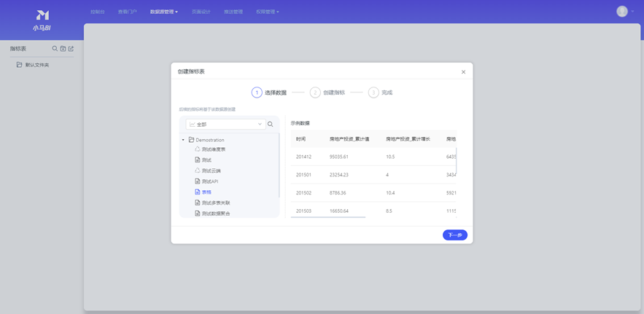The image size is (644, 314).
Task: Select the 测试维度表 cloud dataset
Action: [213, 149]
